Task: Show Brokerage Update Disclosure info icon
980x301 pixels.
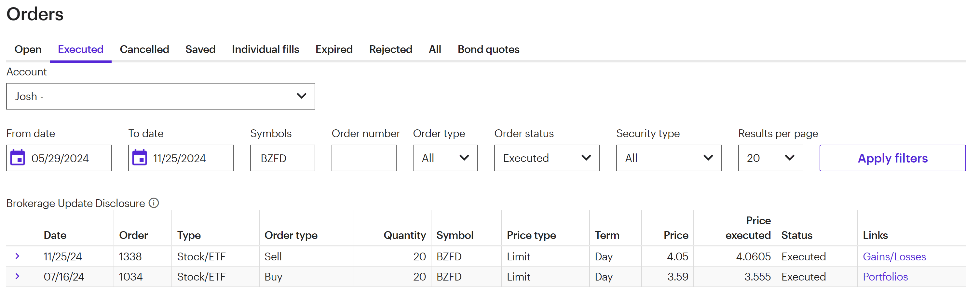Action: (154, 203)
